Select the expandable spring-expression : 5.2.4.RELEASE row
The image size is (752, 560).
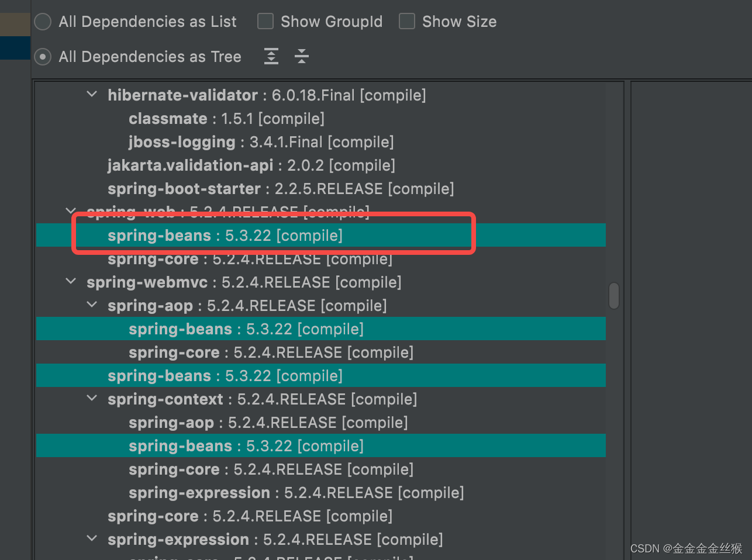tap(320, 540)
